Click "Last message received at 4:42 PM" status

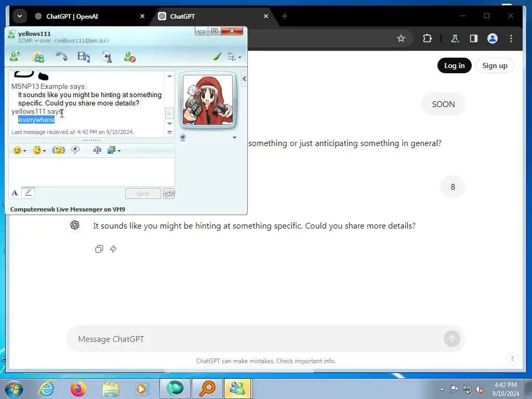click(x=73, y=132)
